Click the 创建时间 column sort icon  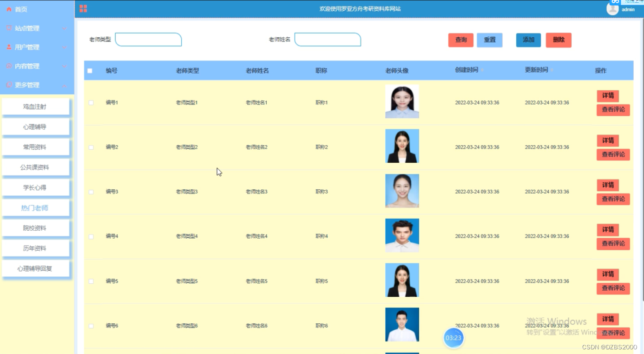click(x=482, y=70)
